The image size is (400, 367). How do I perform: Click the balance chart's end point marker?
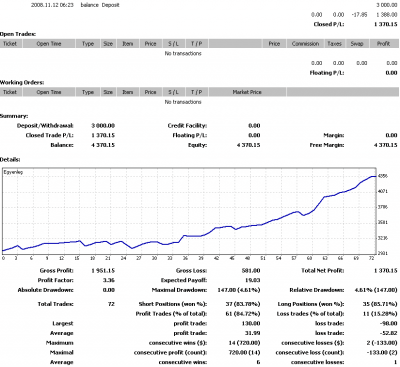click(375, 176)
